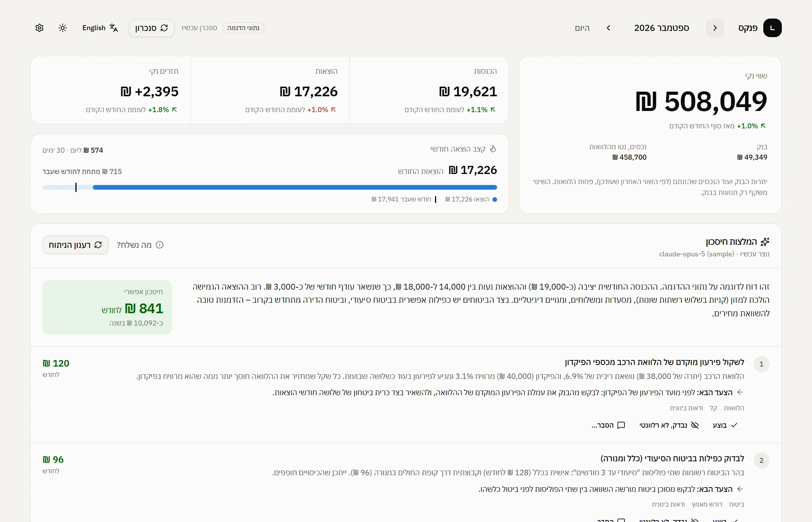Click the potential savings ₪ 841 box

coord(107,307)
